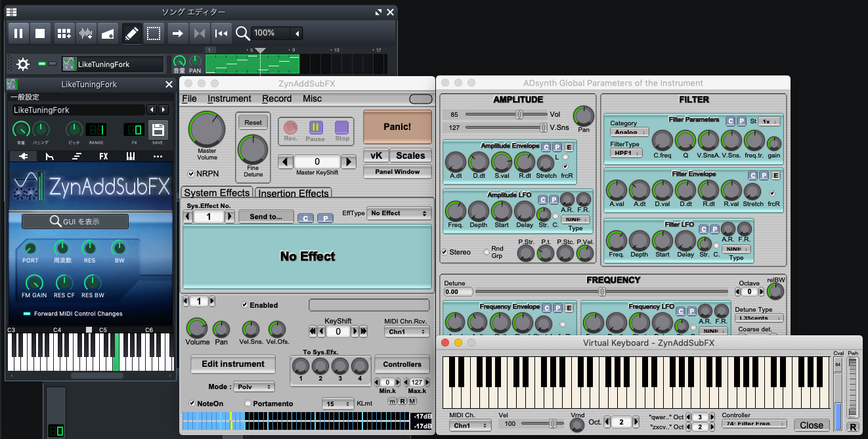Image resolution: width=868 pixels, height=439 pixels.
Task: Toggle loop points icon in Song Editor
Action: tap(199, 33)
